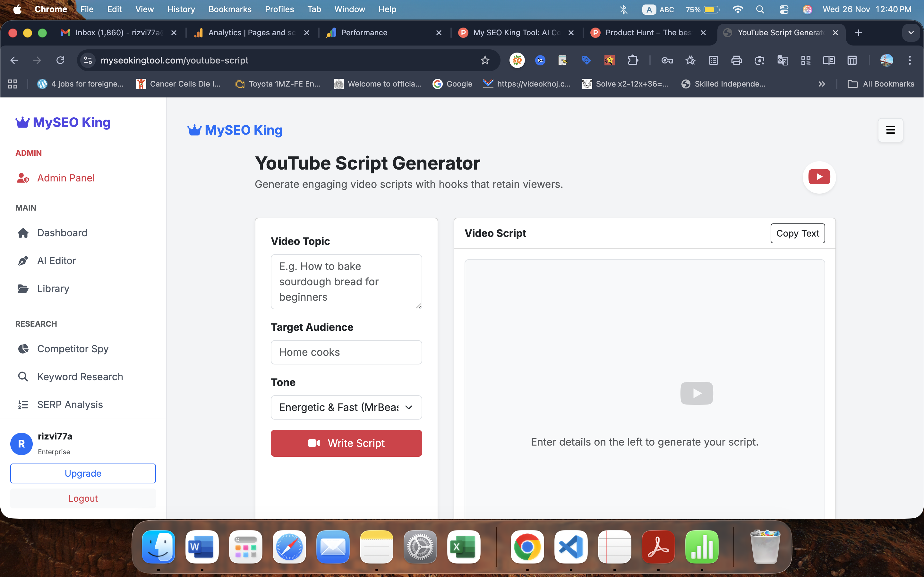Go to SERP Analysis page
The width and height of the screenshot is (924, 577).
point(70,405)
